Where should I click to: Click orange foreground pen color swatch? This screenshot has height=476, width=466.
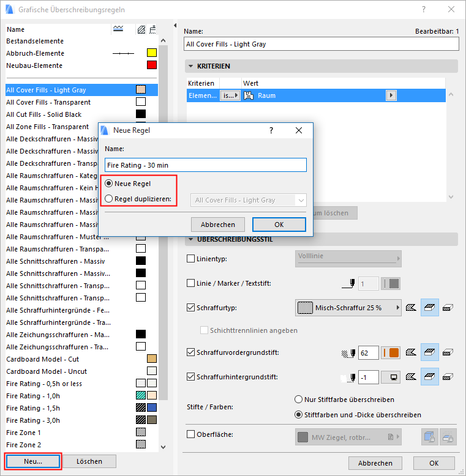tap(391, 353)
